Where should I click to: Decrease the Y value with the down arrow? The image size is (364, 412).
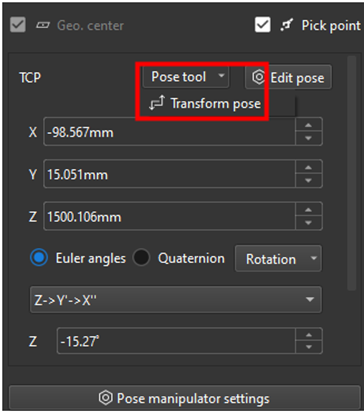click(308, 180)
